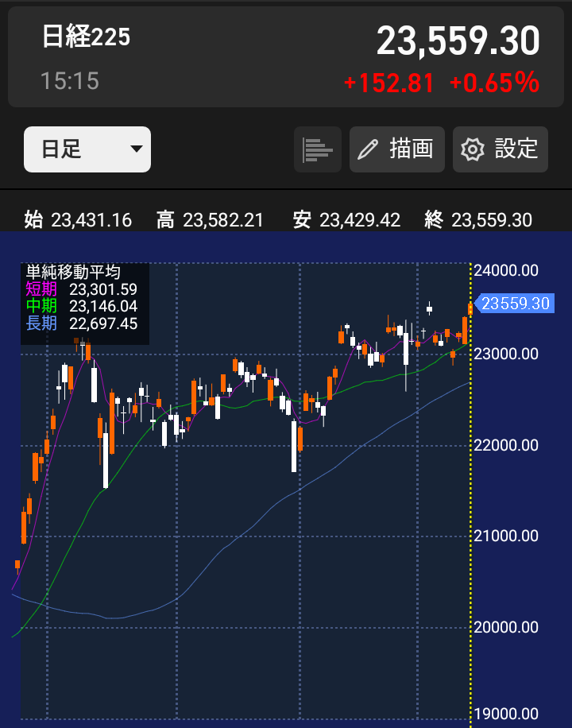Click the 22000.00 axis label
Image resolution: width=572 pixels, height=728 pixels.
click(506, 445)
